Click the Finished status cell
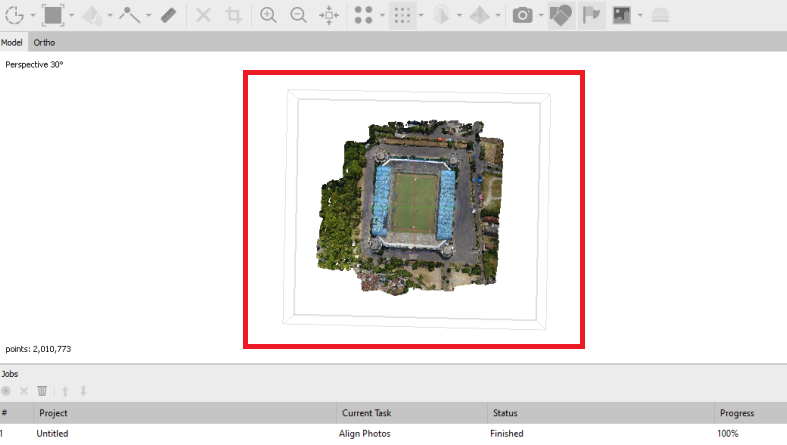787x445 pixels. click(x=506, y=433)
